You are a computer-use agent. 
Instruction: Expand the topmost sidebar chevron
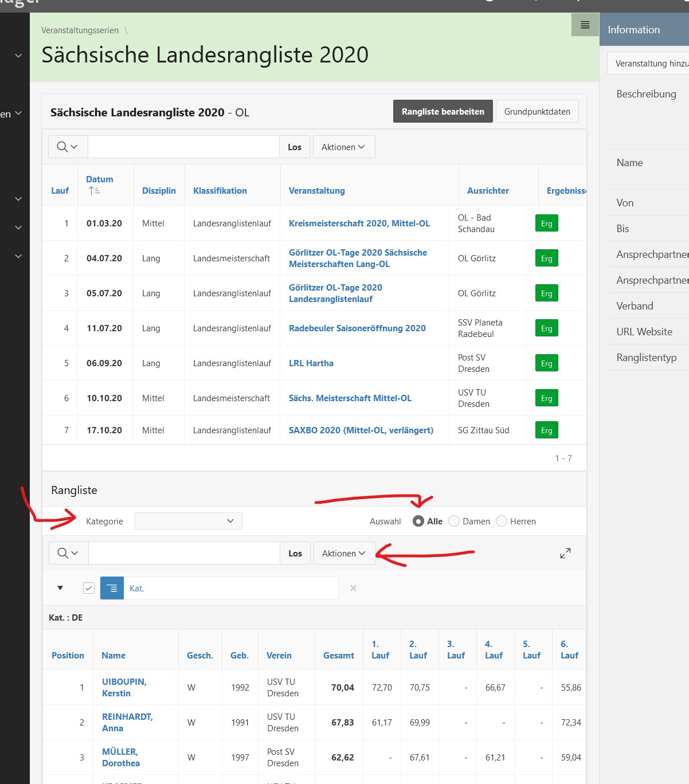click(x=18, y=56)
